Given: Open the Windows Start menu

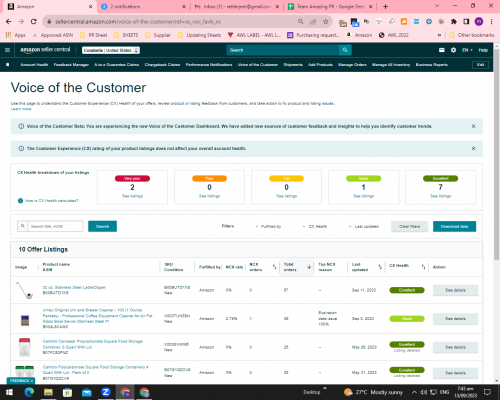Looking at the screenshot, I should (x=9, y=392).
